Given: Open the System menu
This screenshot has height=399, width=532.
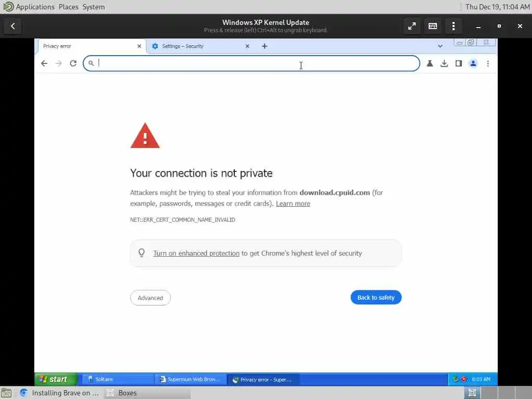Looking at the screenshot, I should (x=94, y=7).
